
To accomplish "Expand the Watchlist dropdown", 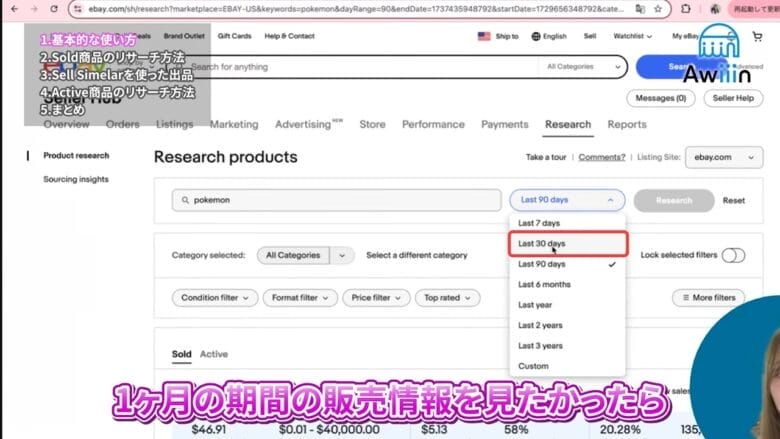I will pyautogui.click(x=632, y=36).
